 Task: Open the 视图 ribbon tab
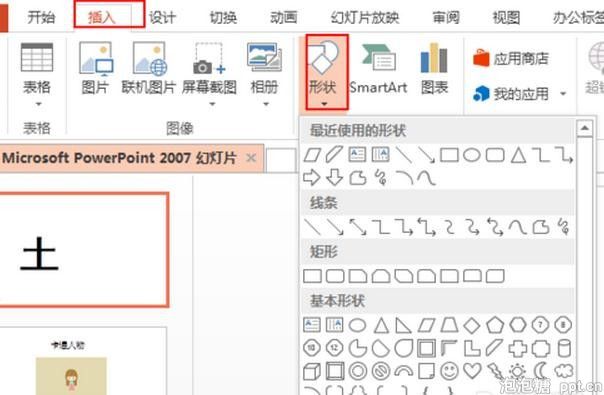[506, 17]
